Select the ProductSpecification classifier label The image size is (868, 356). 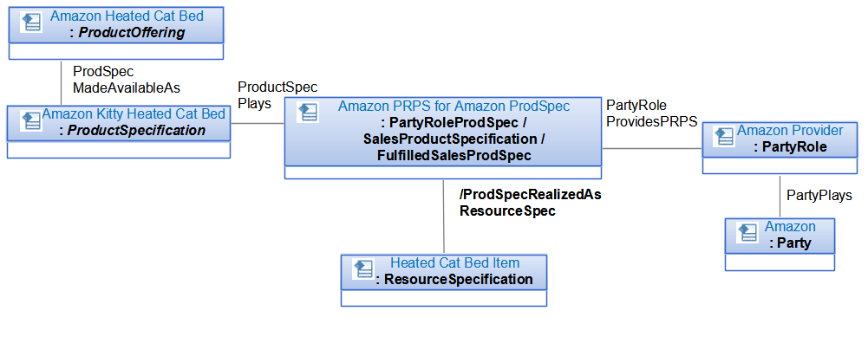click(132, 131)
